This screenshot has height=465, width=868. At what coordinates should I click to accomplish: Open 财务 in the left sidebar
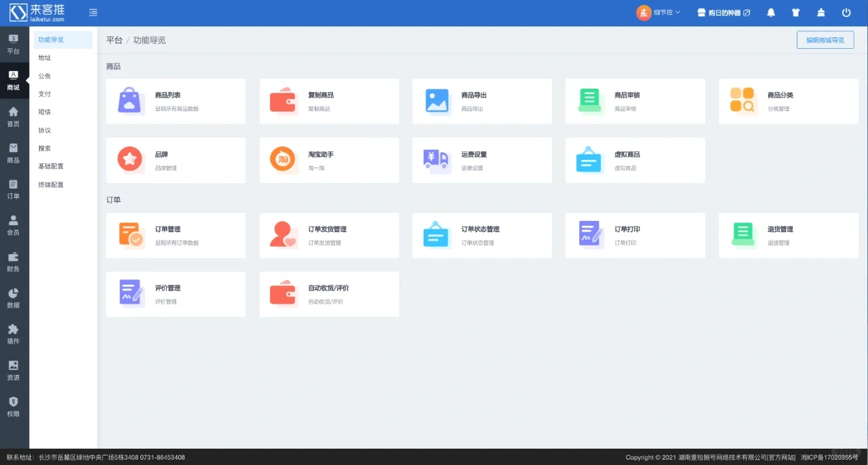[14, 262]
